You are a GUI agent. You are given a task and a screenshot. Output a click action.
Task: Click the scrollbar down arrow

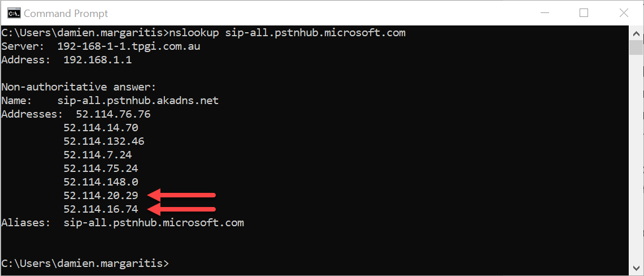click(x=635, y=269)
